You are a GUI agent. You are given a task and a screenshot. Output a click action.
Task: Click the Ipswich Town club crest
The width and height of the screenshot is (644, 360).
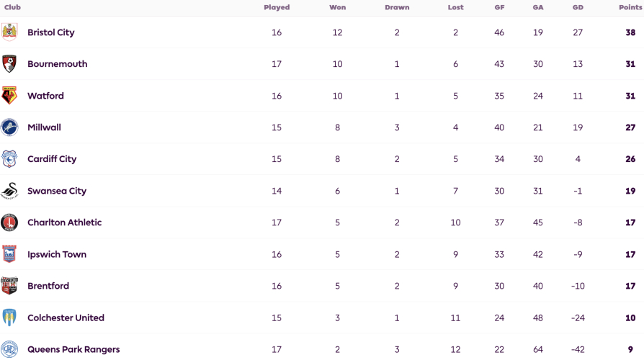click(x=9, y=254)
